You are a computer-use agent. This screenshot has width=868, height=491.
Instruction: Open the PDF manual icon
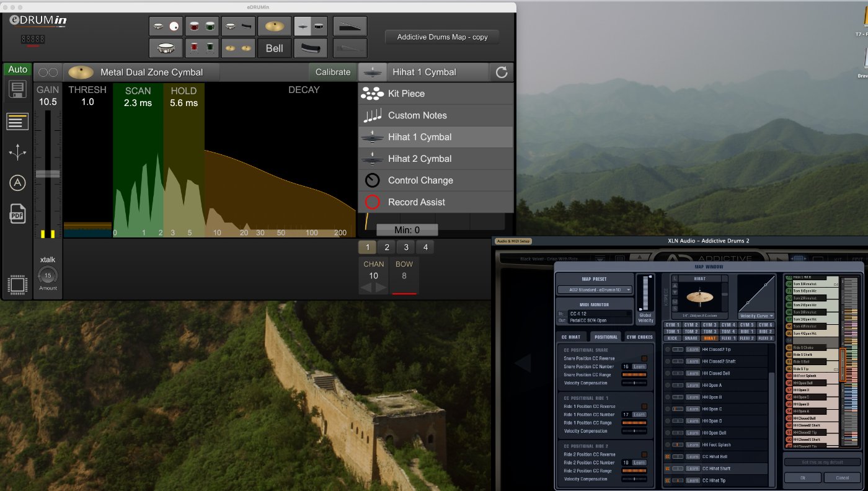pos(17,214)
